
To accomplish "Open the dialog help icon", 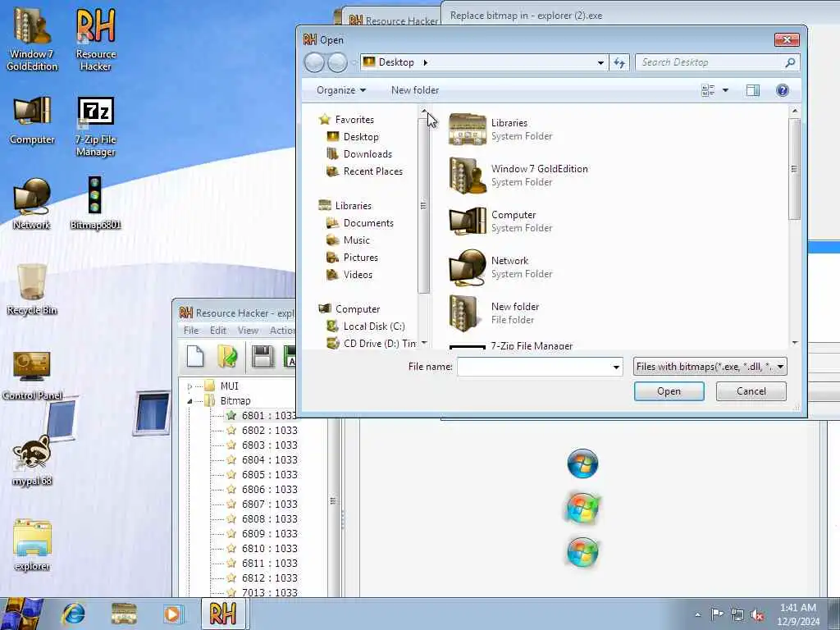I will pyautogui.click(x=782, y=90).
